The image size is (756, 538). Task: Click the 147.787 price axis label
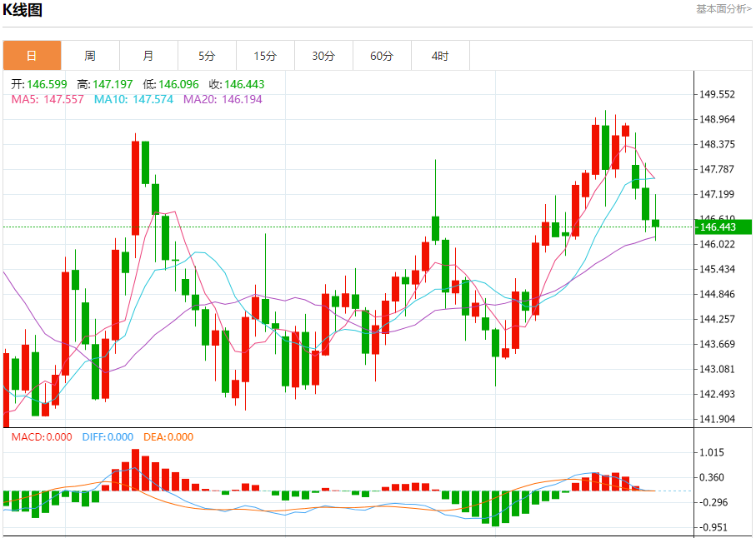pos(718,170)
